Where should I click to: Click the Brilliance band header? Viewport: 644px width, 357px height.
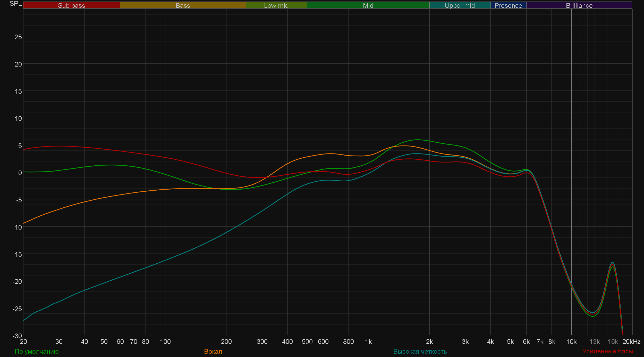579,5
